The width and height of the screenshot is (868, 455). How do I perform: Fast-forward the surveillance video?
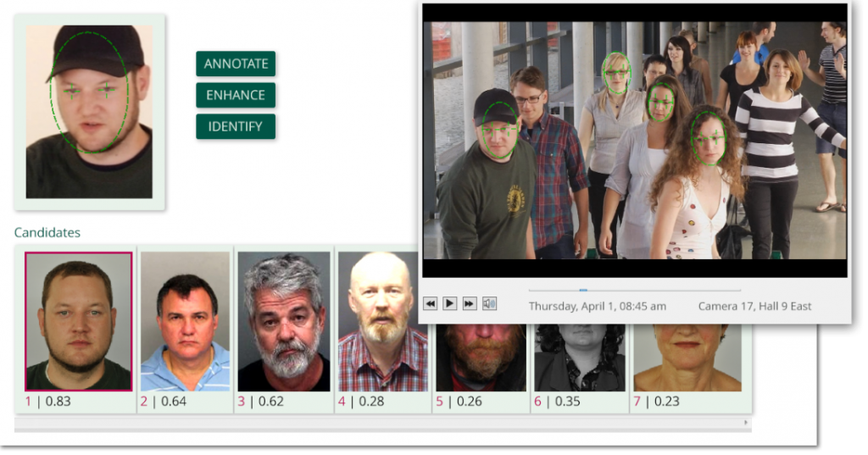470,303
